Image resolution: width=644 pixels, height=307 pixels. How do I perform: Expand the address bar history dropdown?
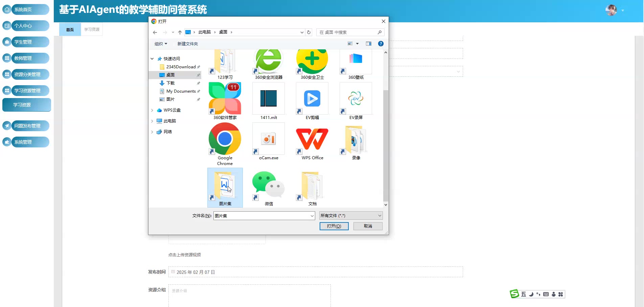pos(302,32)
